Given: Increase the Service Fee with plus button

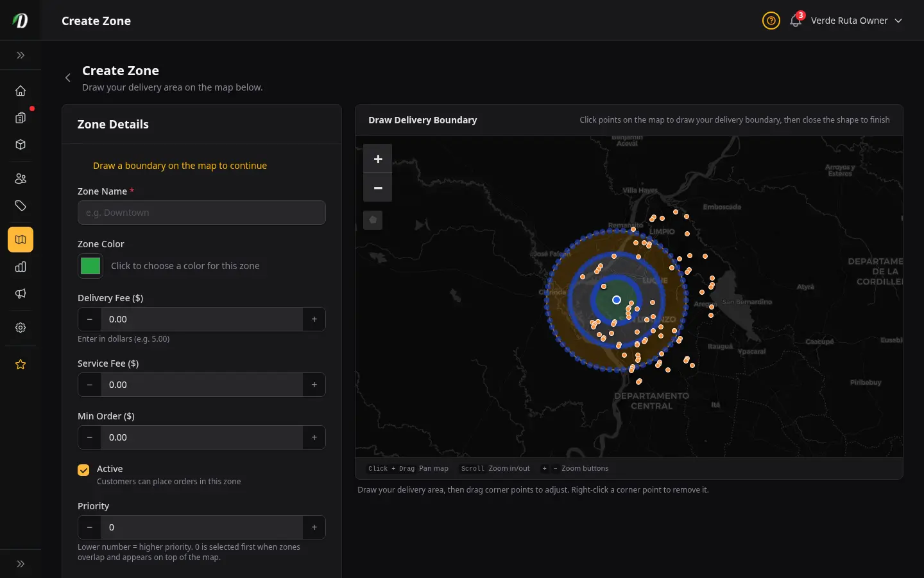Looking at the screenshot, I should [314, 385].
